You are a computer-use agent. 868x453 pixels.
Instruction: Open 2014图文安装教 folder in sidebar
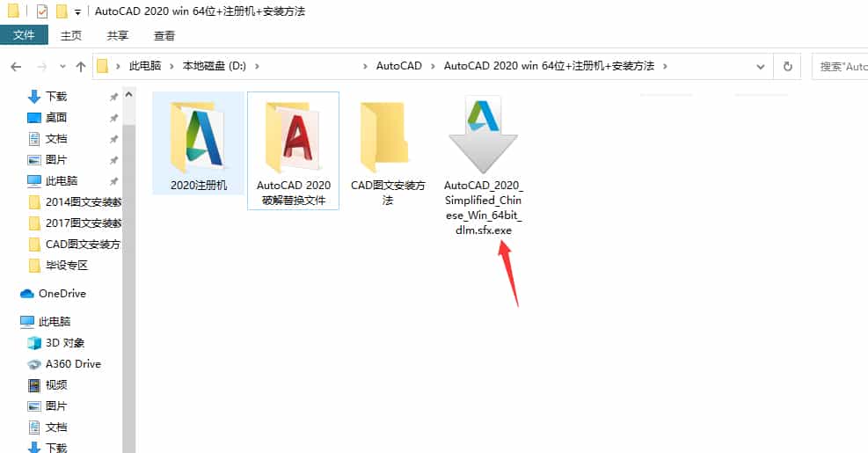coord(75,202)
